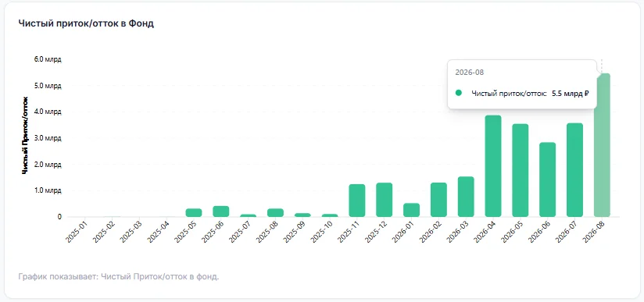
Task: Select the 2025-09 bar in the chart
Action: pos(302,215)
